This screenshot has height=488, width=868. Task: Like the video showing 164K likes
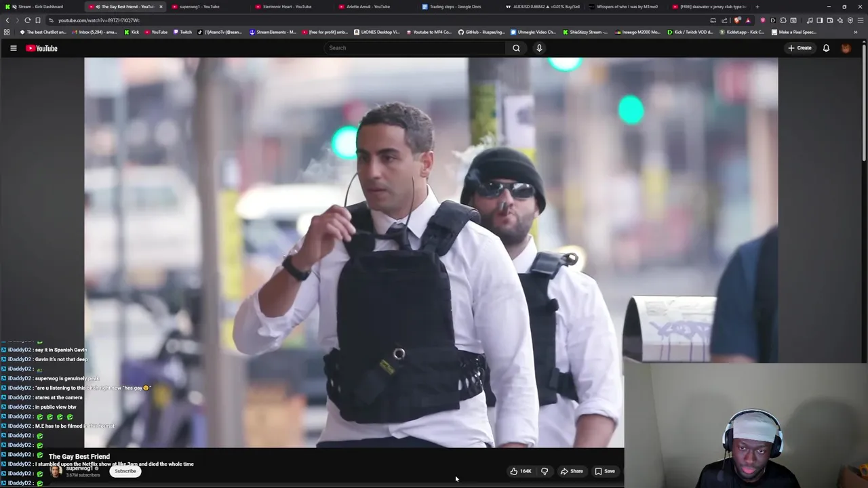(x=521, y=471)
